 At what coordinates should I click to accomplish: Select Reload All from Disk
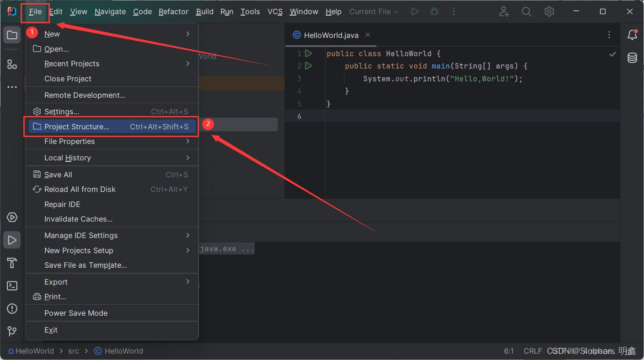(x=112, y=189)
